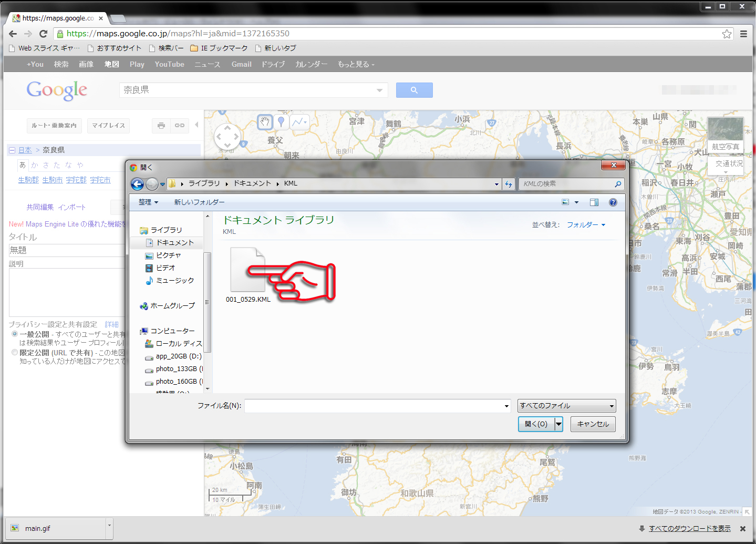Click the 生駒郡 link
756x544 pixels.
pos(28,180)
